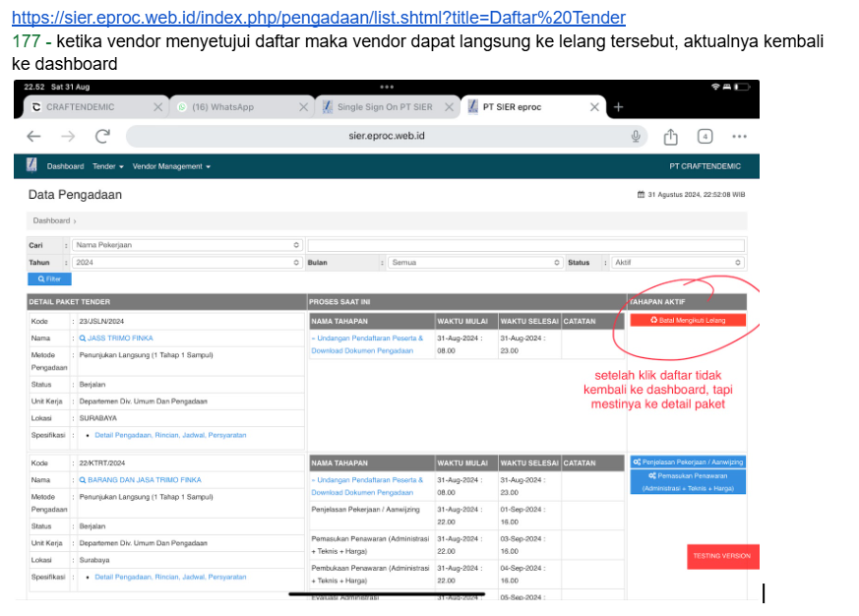Add a new browser tab

pyautogui.click(x=618, y=107)
